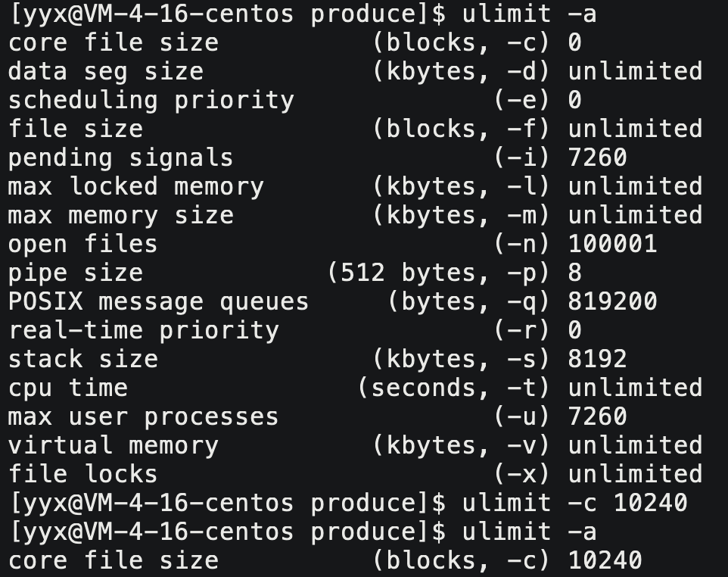
Task: Click the "max memory size" label
Action: click(121, 215)
